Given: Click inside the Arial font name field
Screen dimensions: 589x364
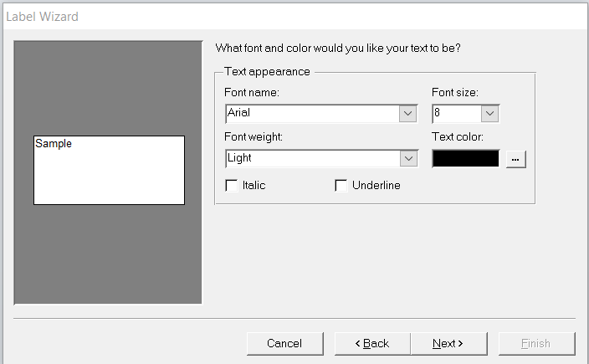Looking at the screenshot, I should pos(311,113).
